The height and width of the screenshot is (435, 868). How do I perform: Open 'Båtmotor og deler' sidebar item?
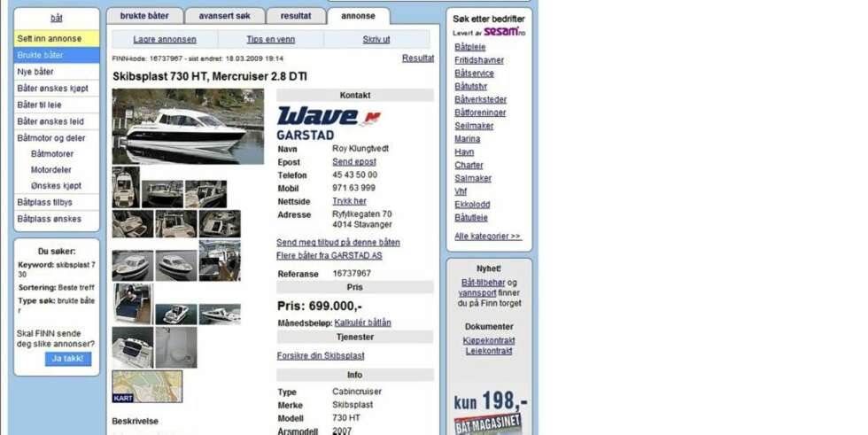point(57,138)
